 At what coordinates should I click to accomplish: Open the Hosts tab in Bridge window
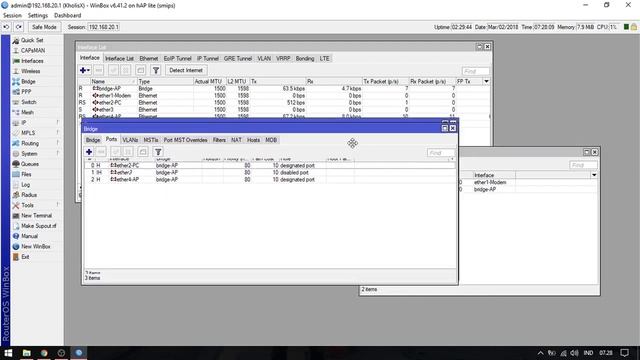[x=253, y=140]
